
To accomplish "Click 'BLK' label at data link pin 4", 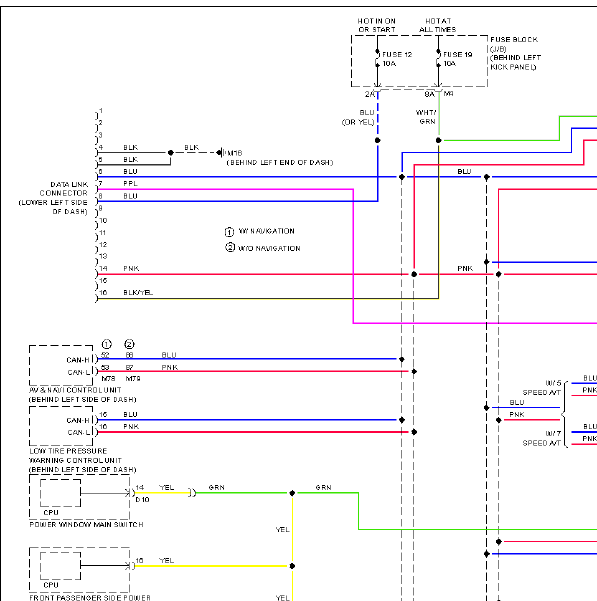I will 131,147.
